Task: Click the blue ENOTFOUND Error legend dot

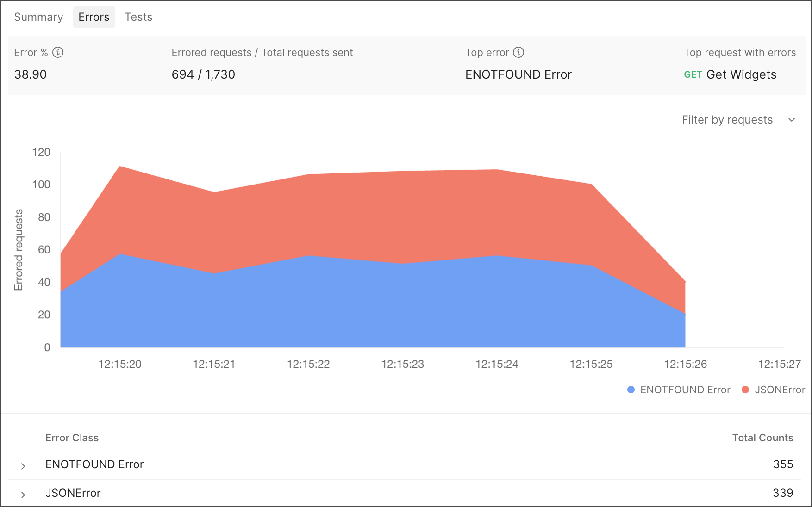Action: click(x=630, y=390)
